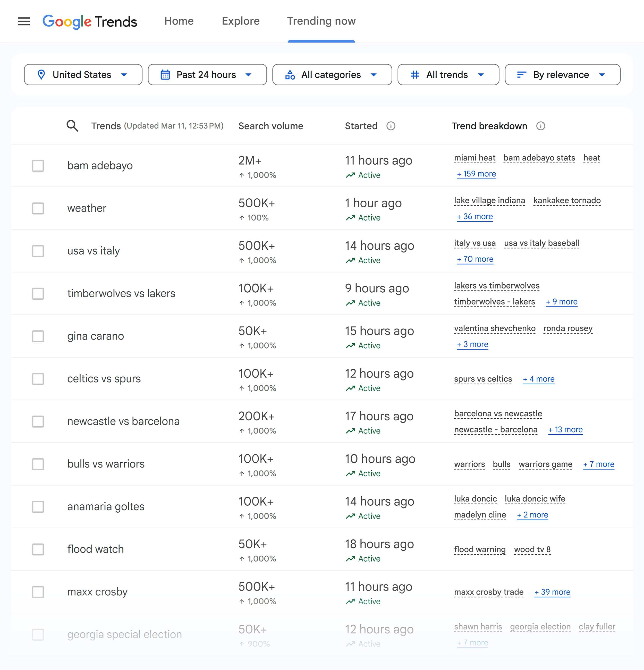The width and height of the screenshot is (644, 670).
Task: Click the miami heat breakdown term
Action: click(x=474, y=158)
